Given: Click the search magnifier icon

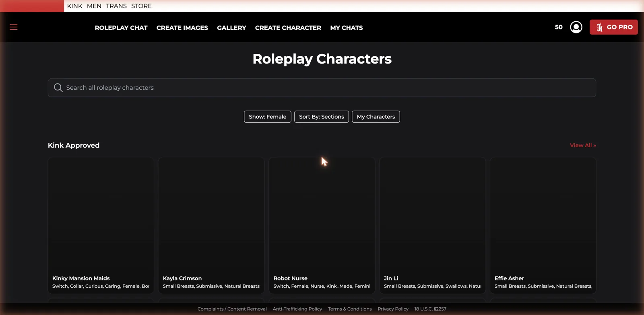Looking at the screenshot, I should [58, 88].
